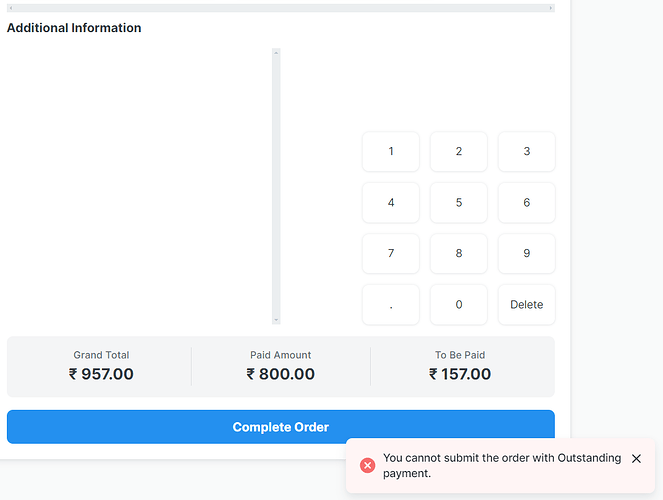Tap number 4 on the keypad
Screen dimensions: 663x500
pos(391,202)
